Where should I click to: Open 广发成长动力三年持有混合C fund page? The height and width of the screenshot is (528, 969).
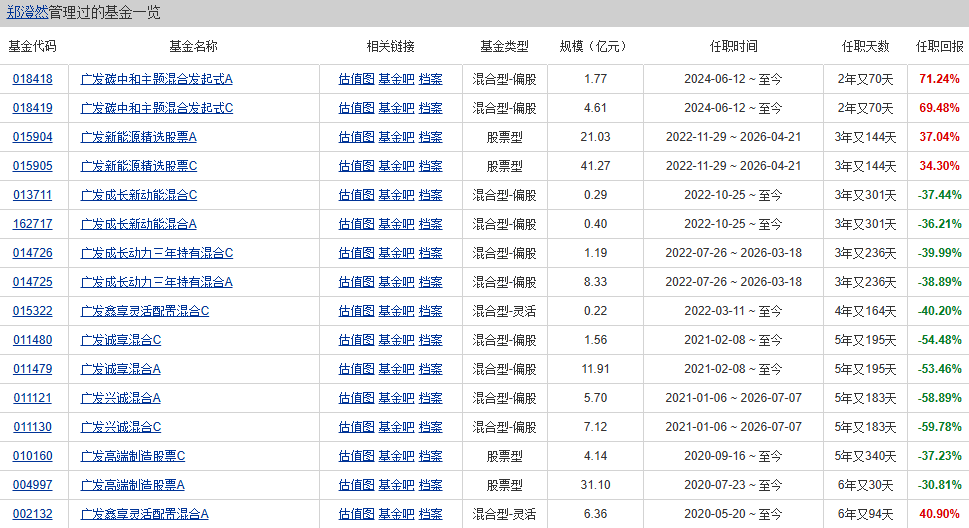(x=156, y=253)
